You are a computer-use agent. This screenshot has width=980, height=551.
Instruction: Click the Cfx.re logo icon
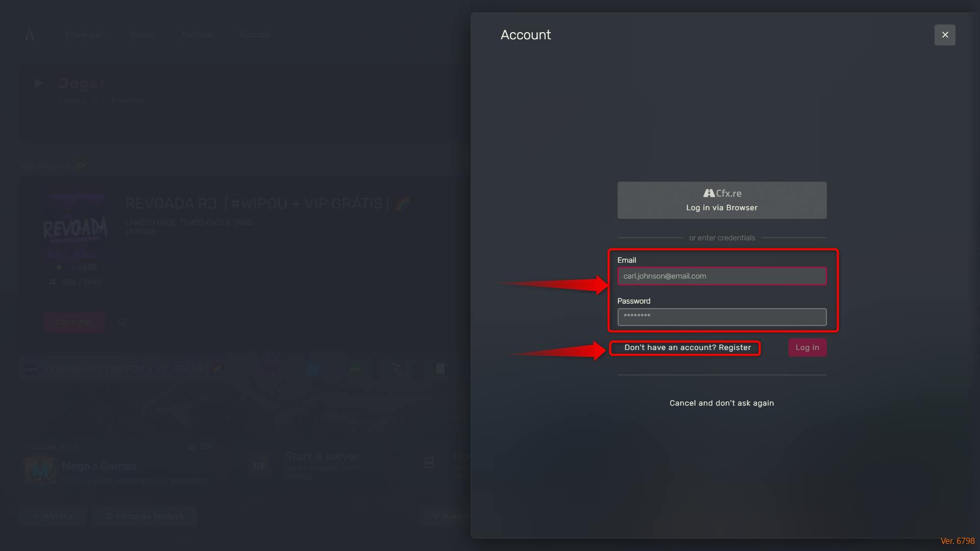click(x=707, y=194)
